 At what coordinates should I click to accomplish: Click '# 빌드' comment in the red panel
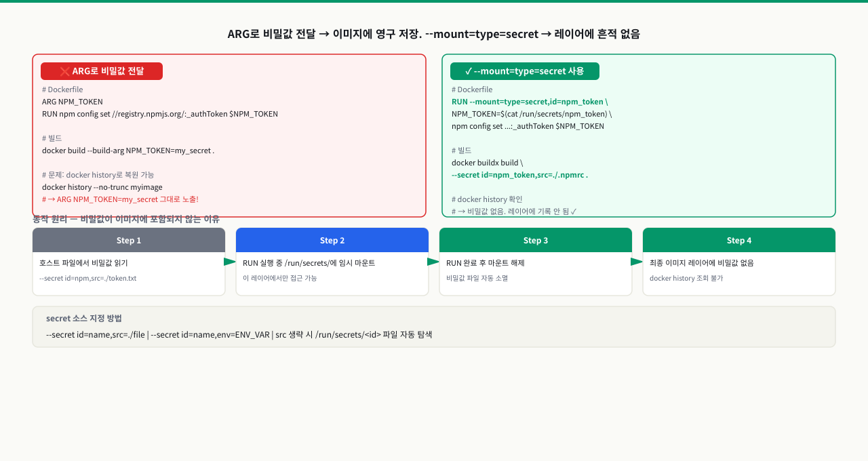point(52,138)
